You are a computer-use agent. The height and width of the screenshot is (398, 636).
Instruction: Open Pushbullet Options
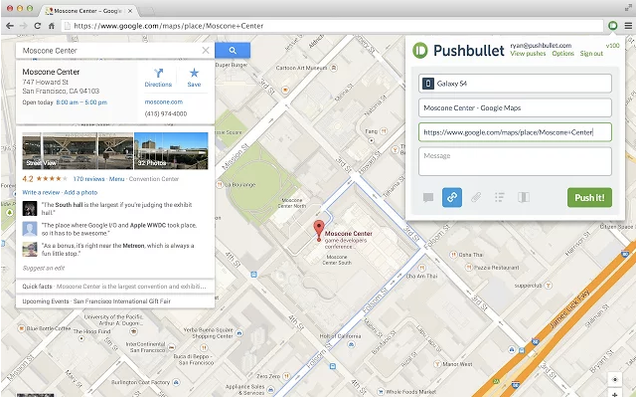(x=563, y=54)
